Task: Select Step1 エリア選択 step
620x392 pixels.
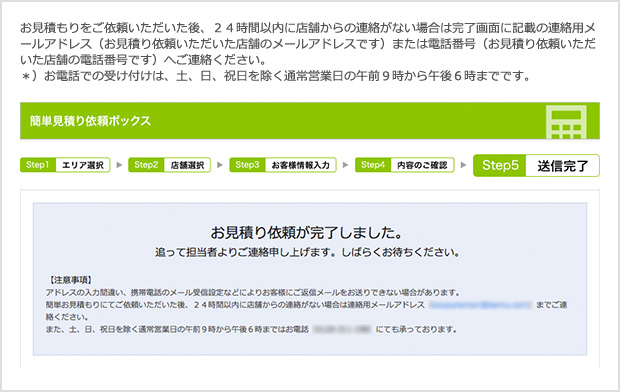Action: [65, 165]
